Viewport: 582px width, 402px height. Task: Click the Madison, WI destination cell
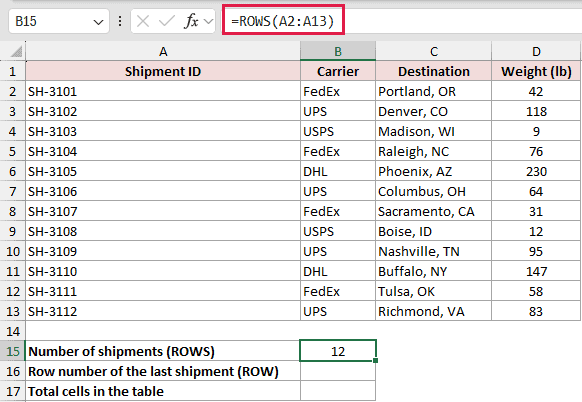pyautogui.click(x=434, y=131)
